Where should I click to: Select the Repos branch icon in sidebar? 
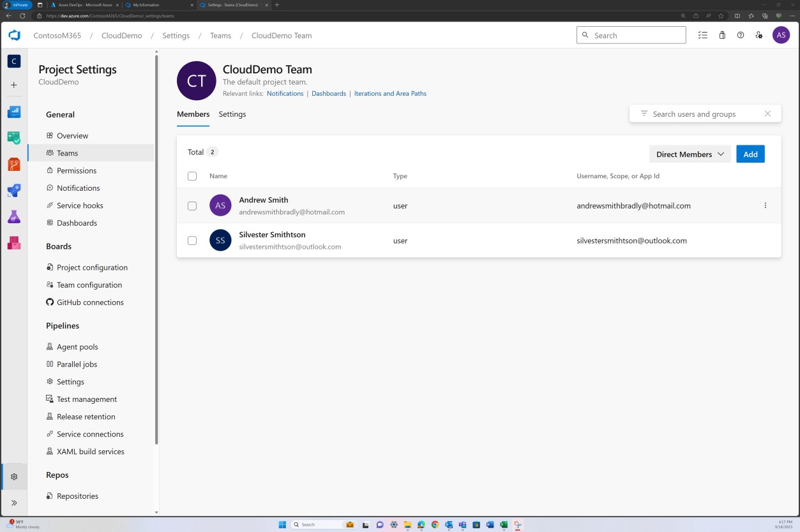tap(13, 164)
